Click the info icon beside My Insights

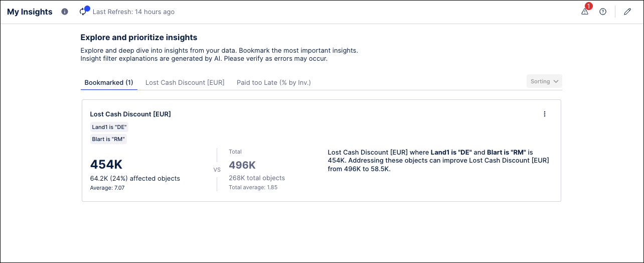point(65,12)
